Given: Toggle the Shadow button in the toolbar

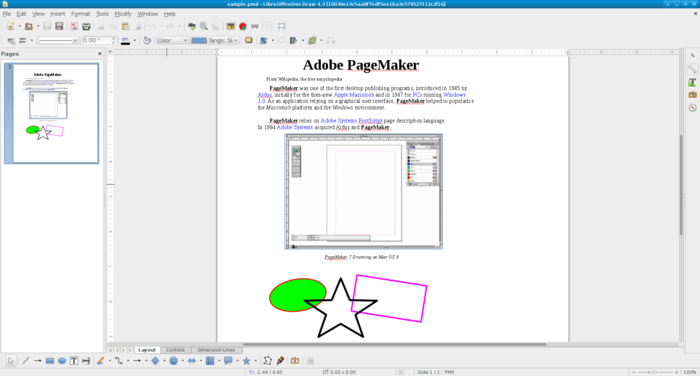Looking at the screenshot, I should tap(249, 40).
